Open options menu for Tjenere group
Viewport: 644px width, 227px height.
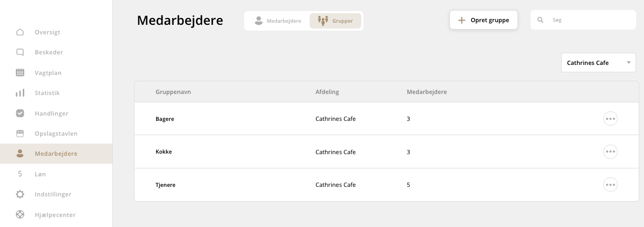[x=610, y=185]
